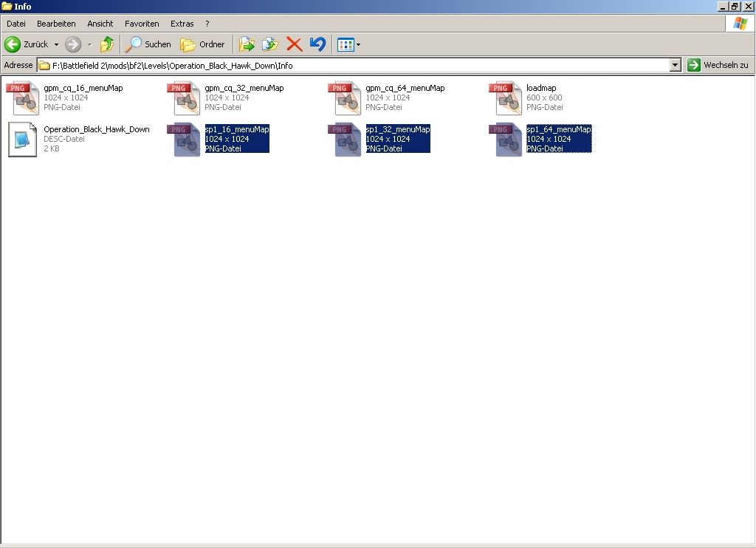756x548 pixels.
Task: Click inside the Adresse path field
Action: coord(354,65)
